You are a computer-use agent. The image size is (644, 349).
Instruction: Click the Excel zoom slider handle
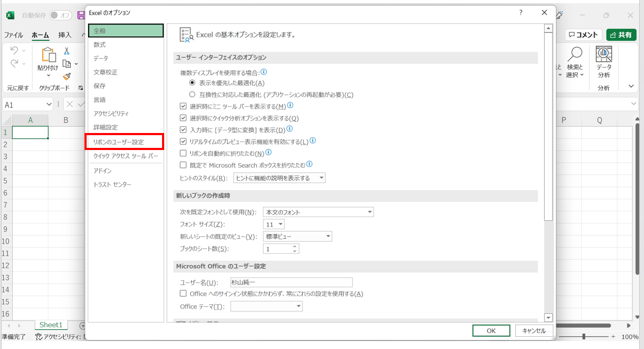pos(584,337)
